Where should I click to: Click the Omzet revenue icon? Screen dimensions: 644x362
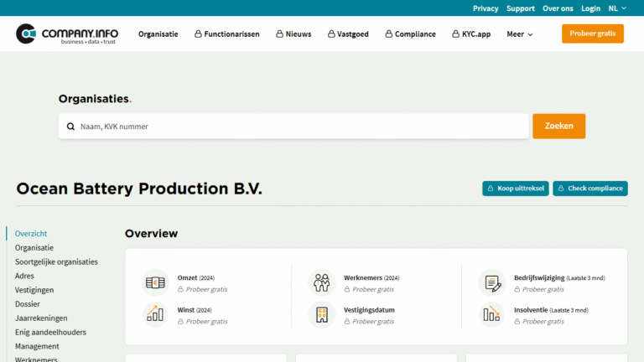click(155, 283)
